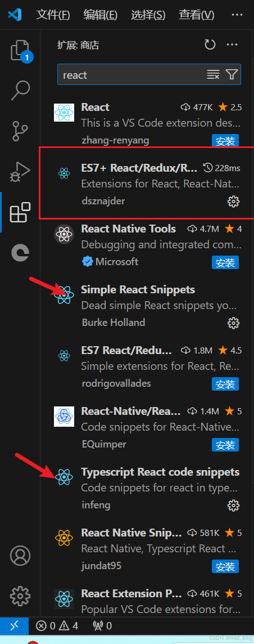
Task: Open the Typescript React code snippets title
Action: tap(160, 472)
